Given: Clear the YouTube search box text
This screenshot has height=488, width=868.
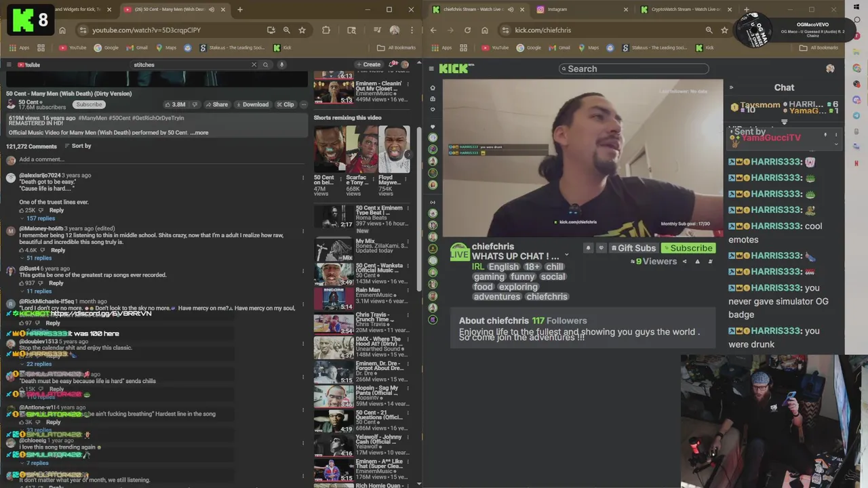Looking at the screenshot, I should click(x=254, y=64).
